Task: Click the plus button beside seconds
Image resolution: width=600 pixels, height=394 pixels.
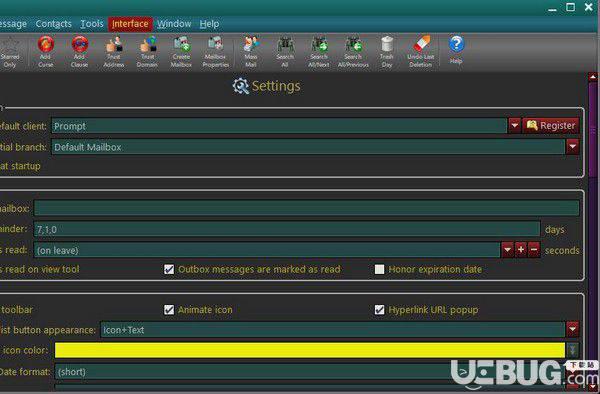Action: click(x=521, y=250)
